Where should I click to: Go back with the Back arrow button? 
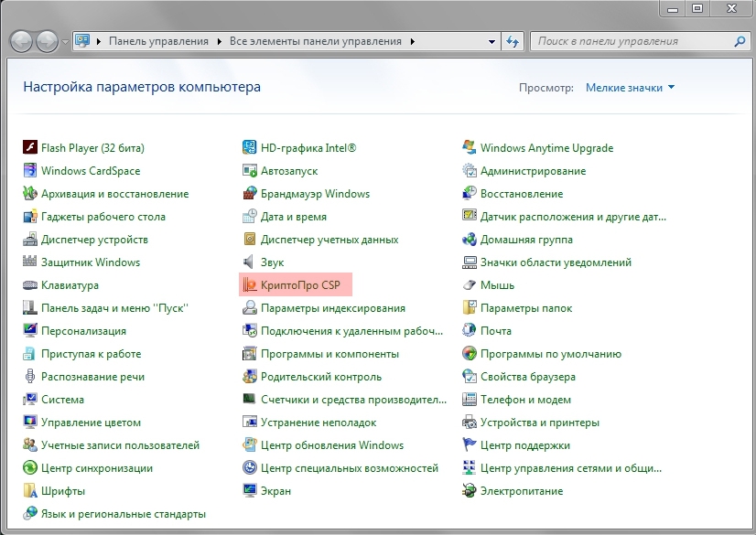tap(21, 41)
